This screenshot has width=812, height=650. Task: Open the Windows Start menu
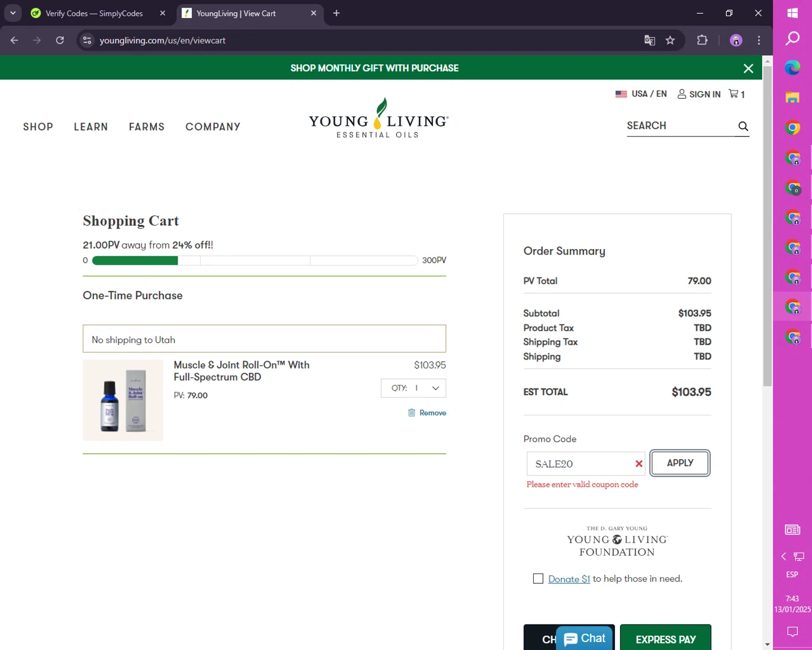(x=793, y=13)
